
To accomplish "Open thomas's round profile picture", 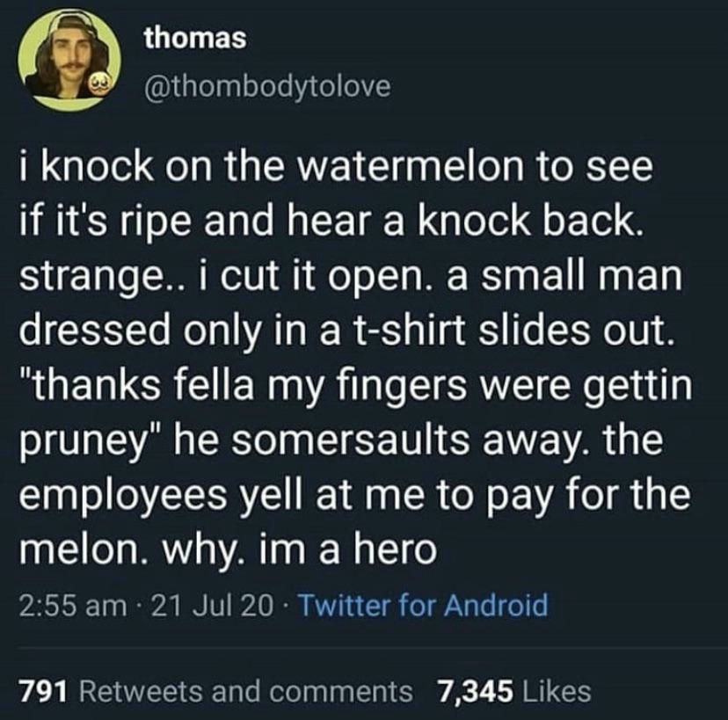I will pos(70,60).
